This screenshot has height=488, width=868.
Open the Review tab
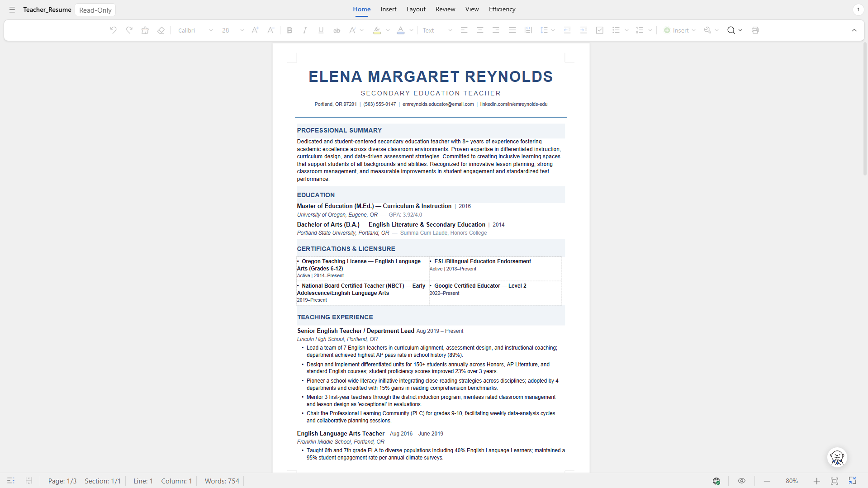coord(446,9)
